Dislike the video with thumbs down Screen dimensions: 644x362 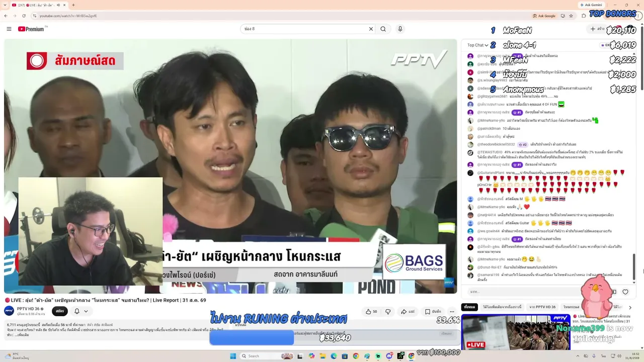(388, 312)
